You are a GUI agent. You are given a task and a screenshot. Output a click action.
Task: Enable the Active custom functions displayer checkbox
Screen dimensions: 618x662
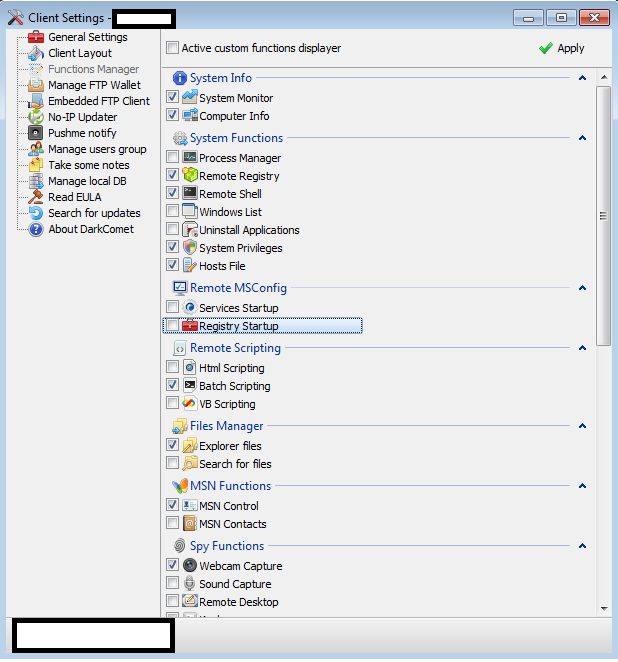coord(173,48)
